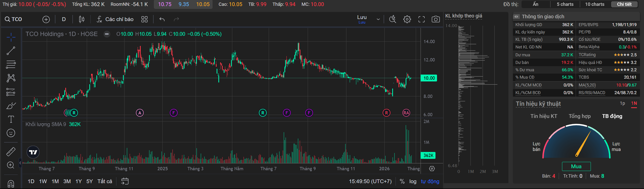Click the Mua signal button

[576, 166]
